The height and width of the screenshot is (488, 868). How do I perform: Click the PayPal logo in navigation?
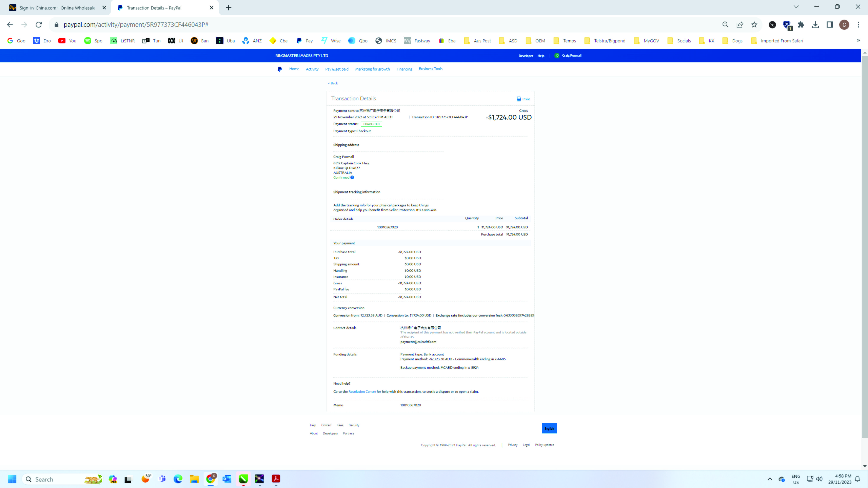click(x=280, y=69)
